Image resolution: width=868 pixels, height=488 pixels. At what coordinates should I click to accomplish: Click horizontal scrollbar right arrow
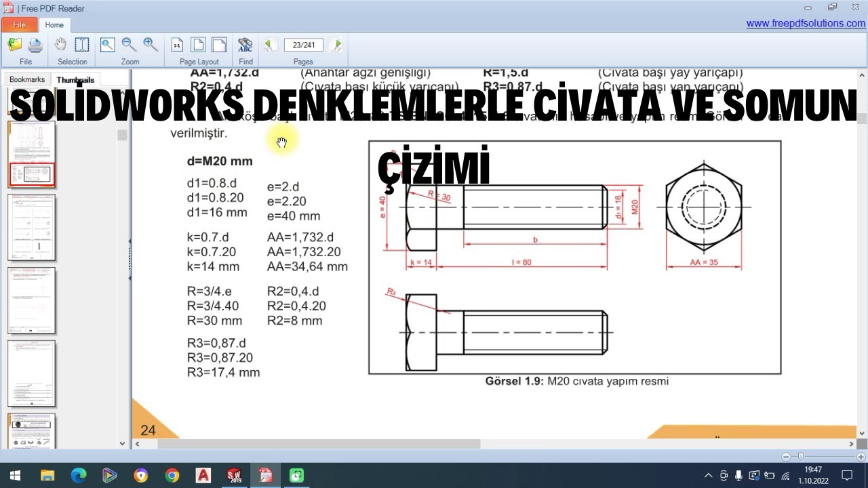(x=852, y=444)
